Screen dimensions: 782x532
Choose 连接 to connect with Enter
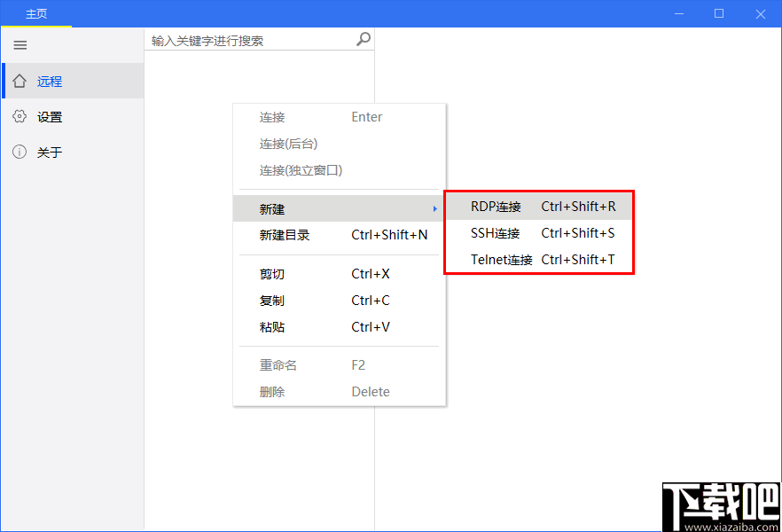272,116
